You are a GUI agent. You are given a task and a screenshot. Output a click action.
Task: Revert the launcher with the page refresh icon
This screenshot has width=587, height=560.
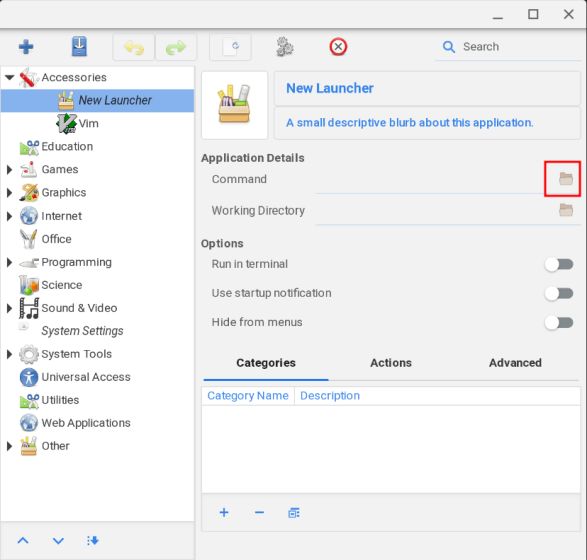pos(231,47)
